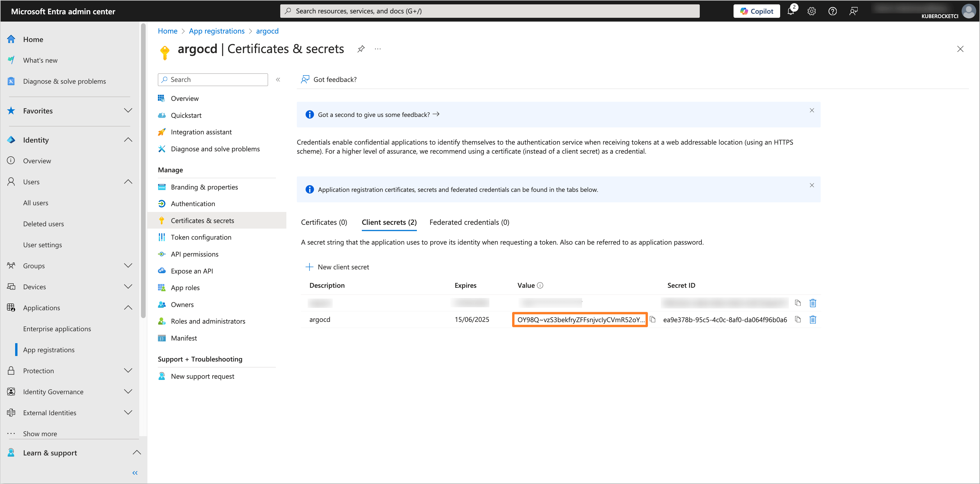Click the argocd app registration link
Image resolution: width=980 pixels, height=484 pixels.
click(267, 30)
